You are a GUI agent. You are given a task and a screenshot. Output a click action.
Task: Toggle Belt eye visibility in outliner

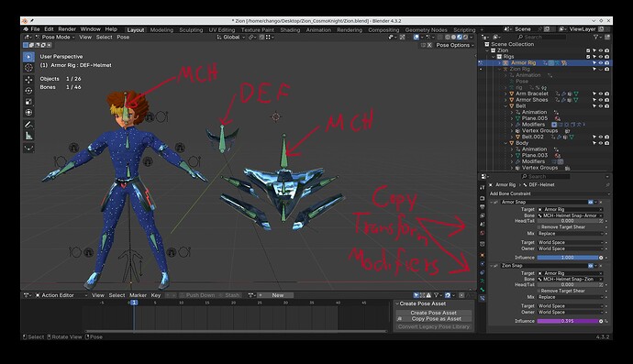(601, 106)
